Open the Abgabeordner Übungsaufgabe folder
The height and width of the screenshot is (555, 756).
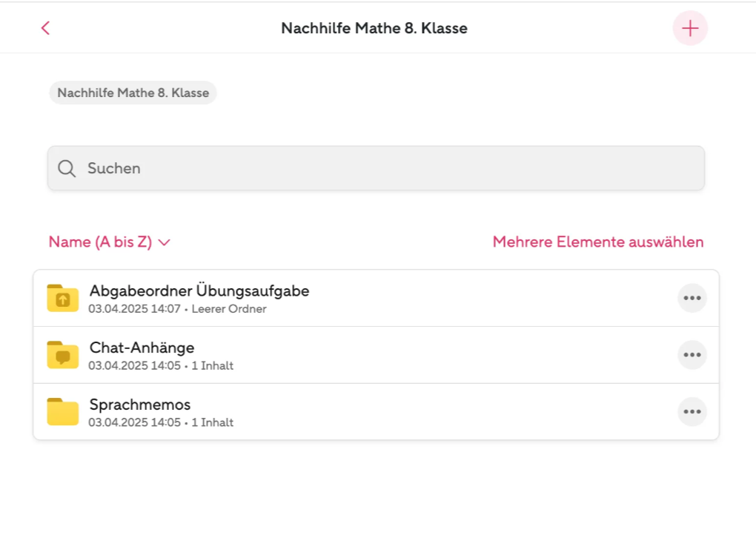point(376,298)
